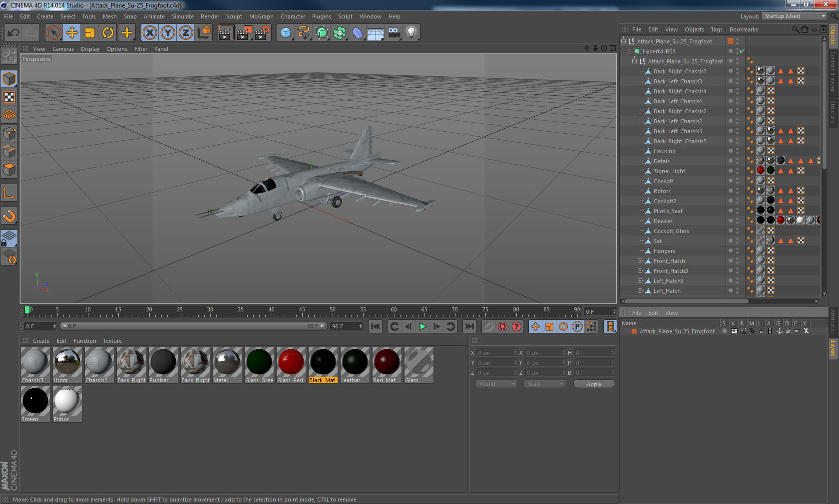The image size is (839, 504).
Task: Add a Cube primitive
Action: coord(286,33)
